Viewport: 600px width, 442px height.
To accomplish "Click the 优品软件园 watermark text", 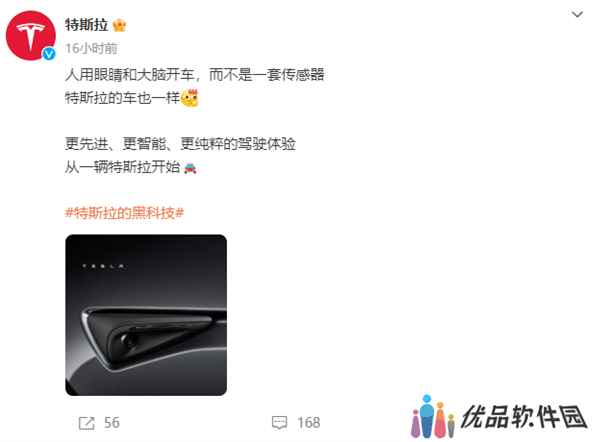I will 523,416.
